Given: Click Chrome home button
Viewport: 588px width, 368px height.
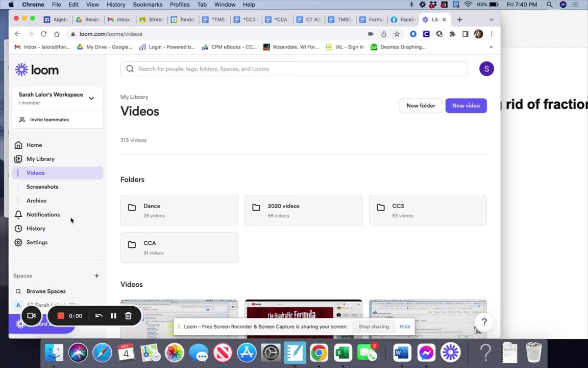Looking at the screenshot, I should click(x=57, y=34).
